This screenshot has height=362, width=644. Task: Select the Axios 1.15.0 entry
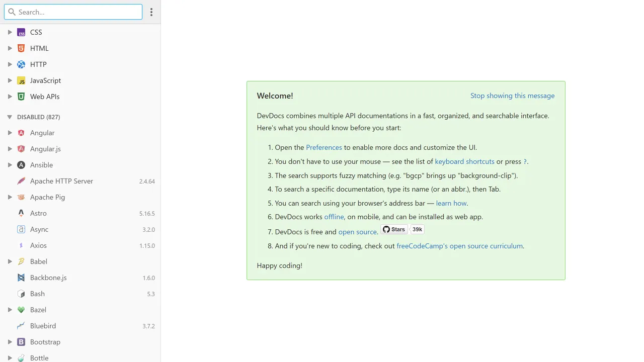coord(80,245)
